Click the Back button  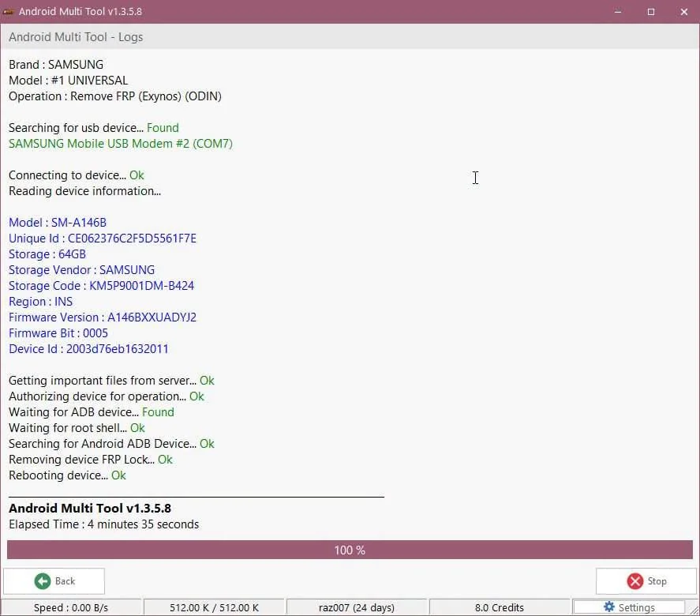pyautogui.click(x=54, y=580)
